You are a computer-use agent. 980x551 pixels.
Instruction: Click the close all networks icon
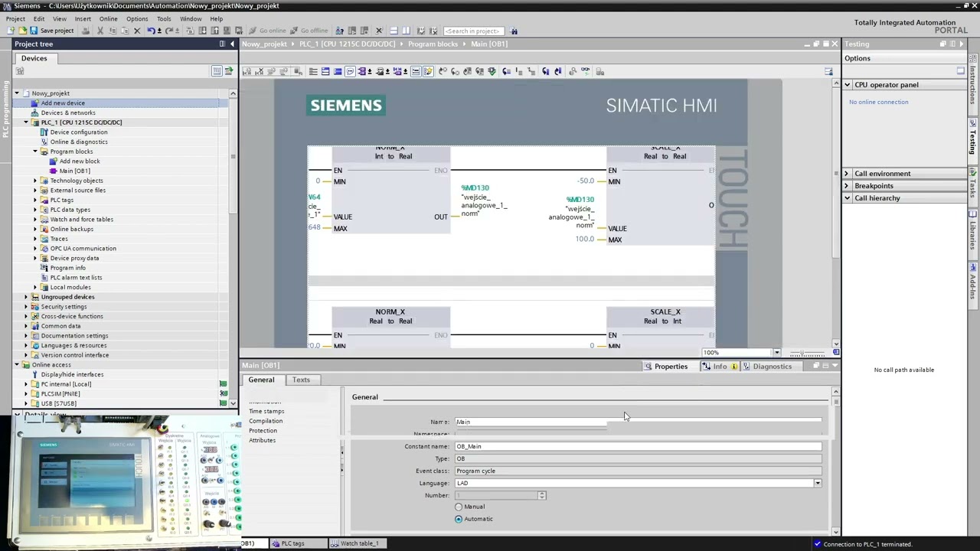(x=338, y=71)
